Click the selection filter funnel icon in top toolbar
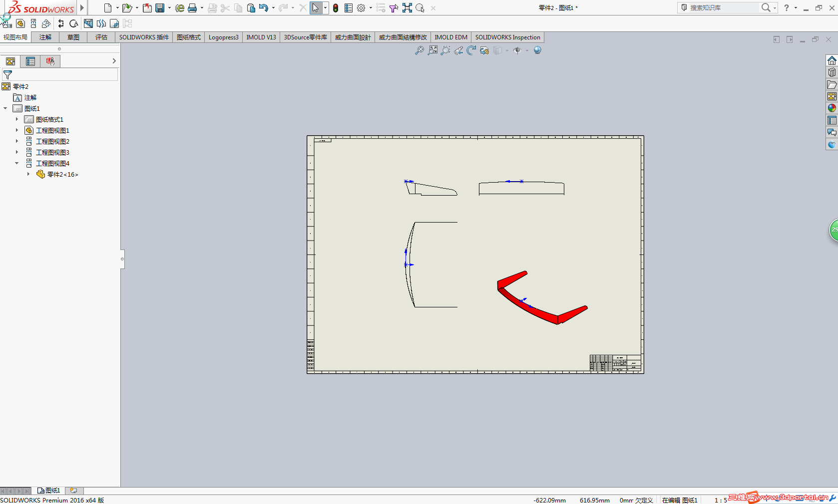This screenshot has width=838, height=504. pos(394,8)
